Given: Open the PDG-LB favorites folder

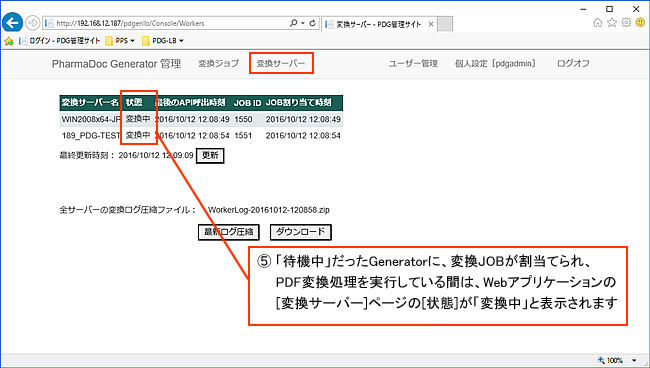Looking at the screenshot, I should 162,41.
